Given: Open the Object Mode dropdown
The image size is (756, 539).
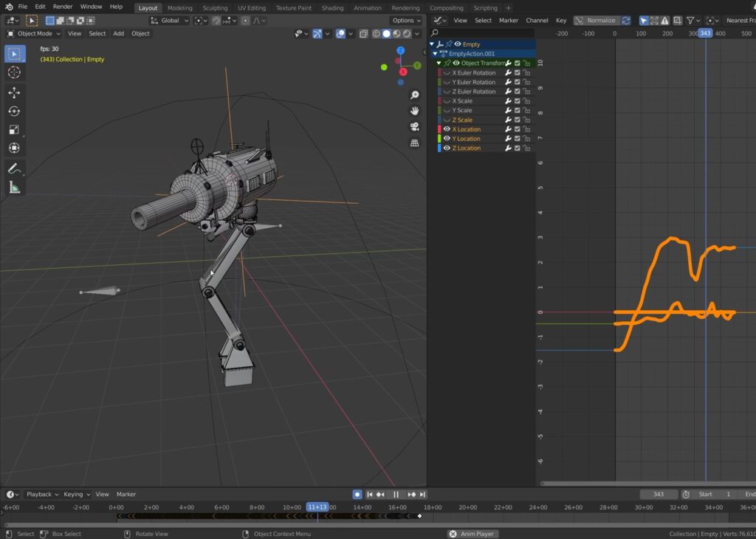Looking at the screenshot, I should [x=33, y=33].
